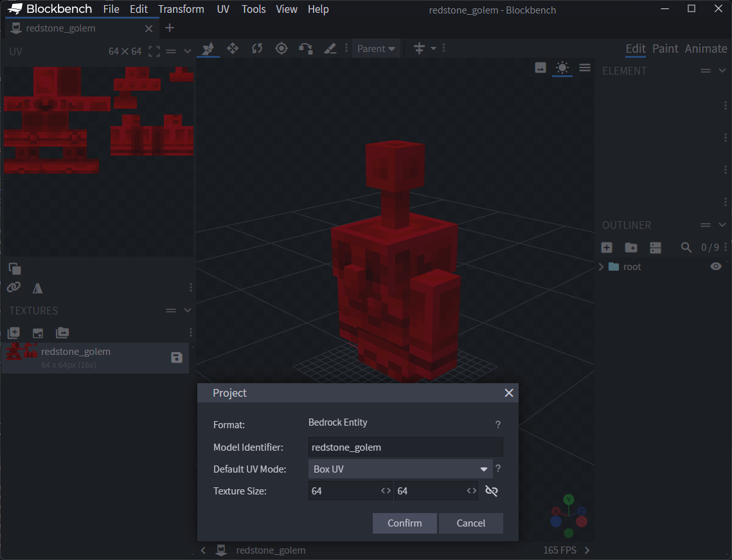This screenshot has height=560, width=732.
Task: Toggle the texture size link icon
Action: (x=492, y=491)
